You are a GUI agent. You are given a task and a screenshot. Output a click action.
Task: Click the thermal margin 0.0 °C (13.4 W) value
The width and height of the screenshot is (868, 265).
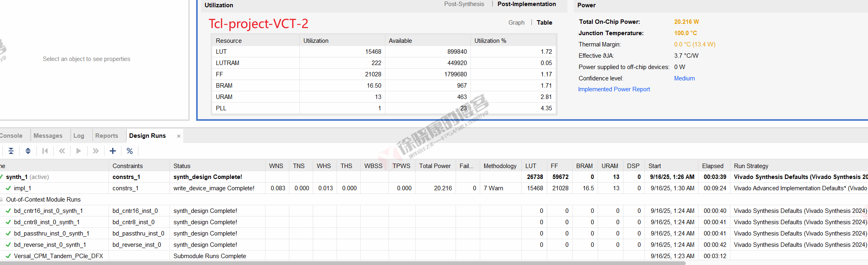694,44
